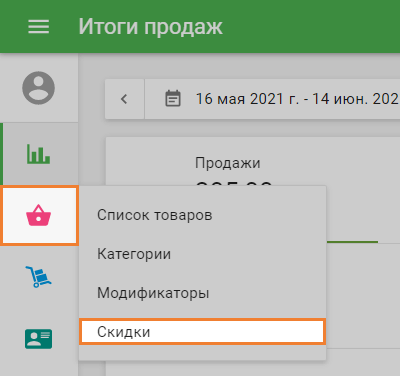This screenshot has width=400, height=376.
Task: Open the blue hand truck inventory icon
Action: (x=39, y=276)
